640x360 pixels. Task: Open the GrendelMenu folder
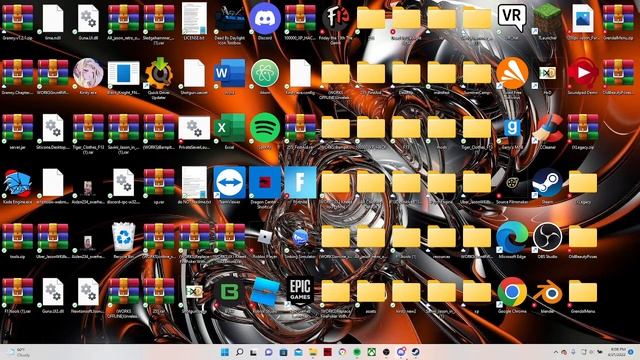click(x=583, y=292)
